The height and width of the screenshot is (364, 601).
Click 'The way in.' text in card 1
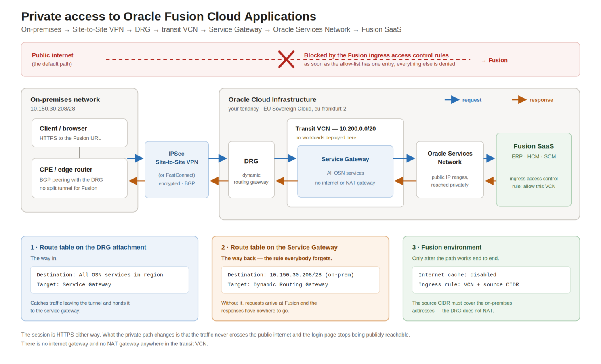(x=44, y=258)
